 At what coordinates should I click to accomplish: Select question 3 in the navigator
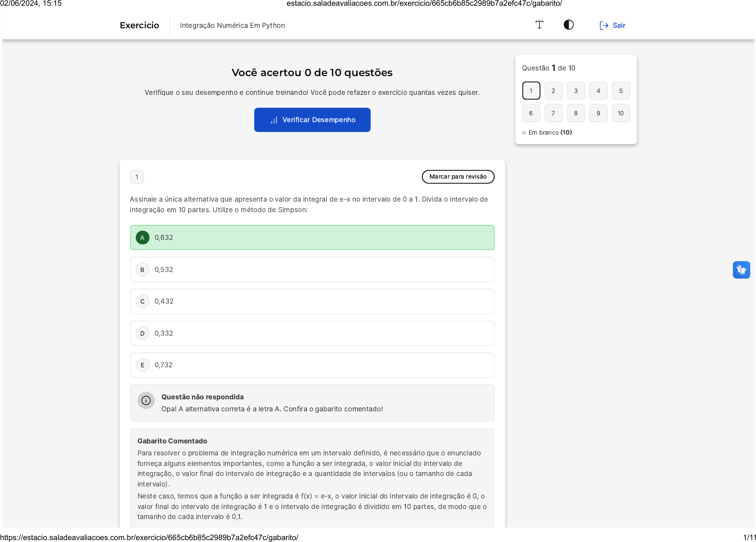[x=576, y=91]
